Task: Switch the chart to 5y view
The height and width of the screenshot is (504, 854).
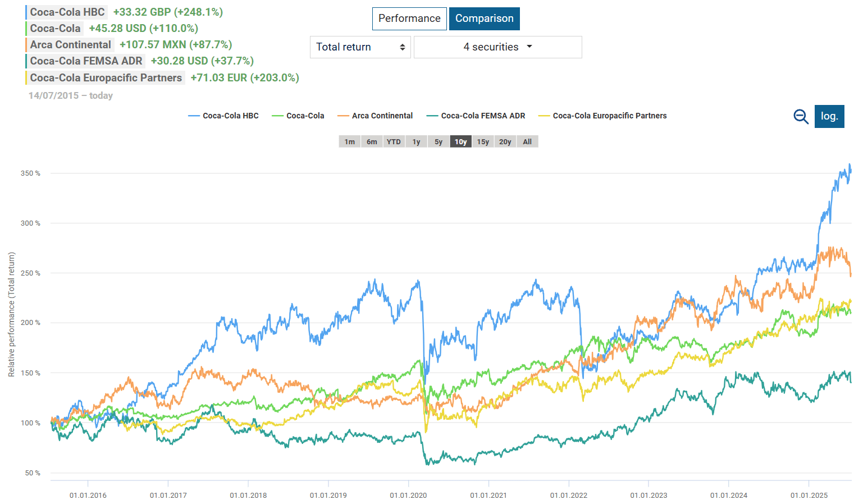Action: [439, 141]
